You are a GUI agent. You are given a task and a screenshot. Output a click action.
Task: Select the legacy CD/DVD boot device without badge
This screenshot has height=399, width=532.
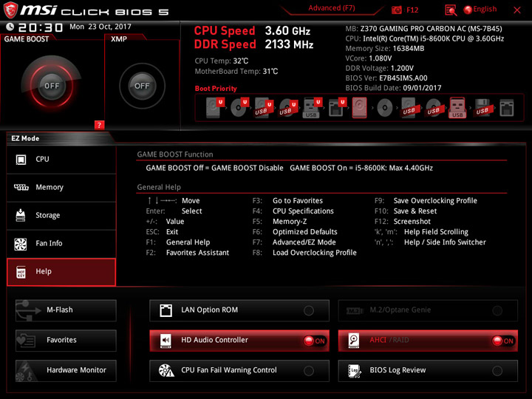(385, 108)
